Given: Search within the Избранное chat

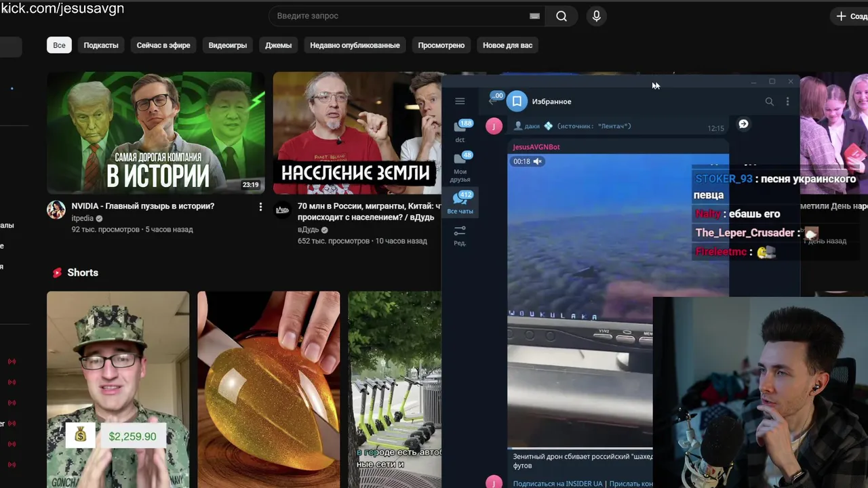Looking at the screenshot, I should click(769, 101).
